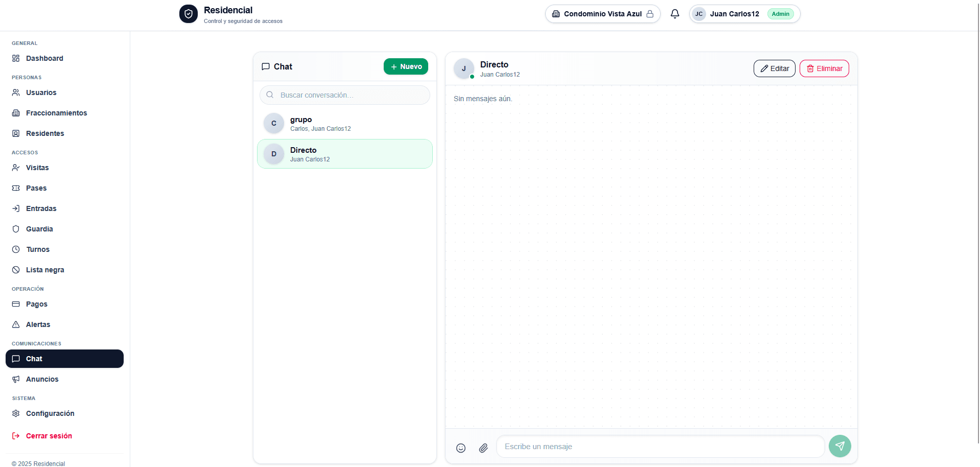Screen dimensions: 980x467
Task: Expand the Configuración settings
Action: [x=51, y=413]
